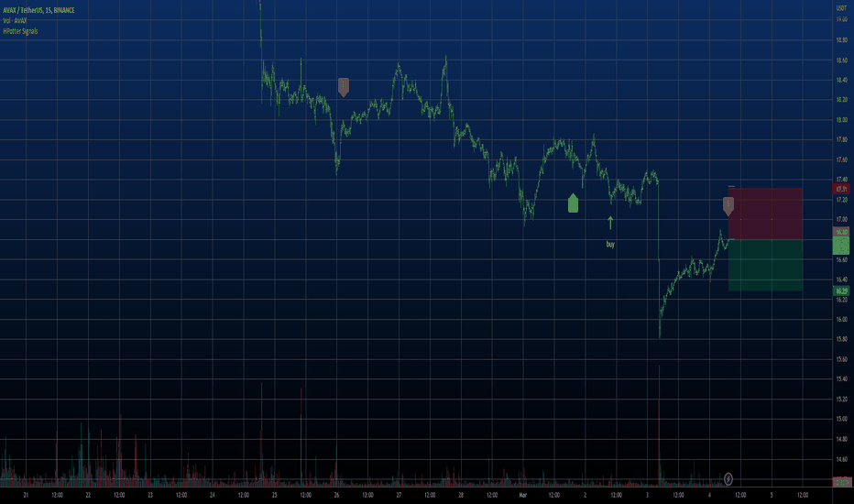Click the USDT currency label on price axis
This screenshot has width=854, height=504.
pyautogui.click(x=841, y=8)
